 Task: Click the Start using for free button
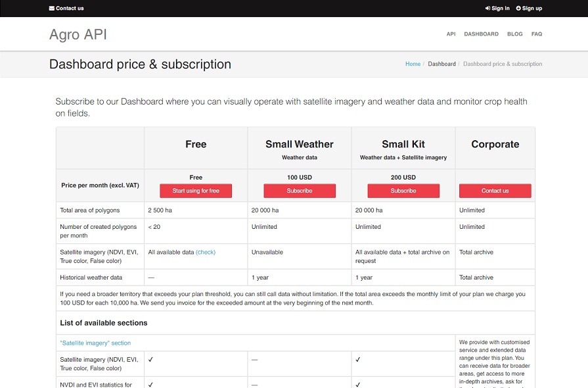click(x=196, y=191)
